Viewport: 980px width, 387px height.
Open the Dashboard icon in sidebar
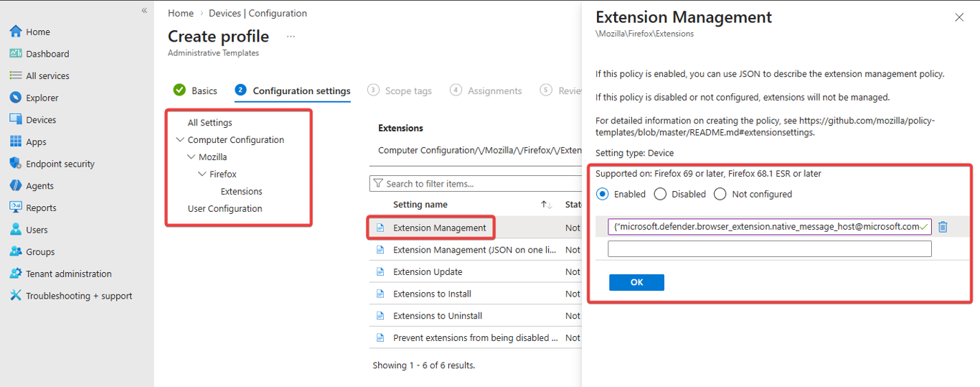(16, 54)
